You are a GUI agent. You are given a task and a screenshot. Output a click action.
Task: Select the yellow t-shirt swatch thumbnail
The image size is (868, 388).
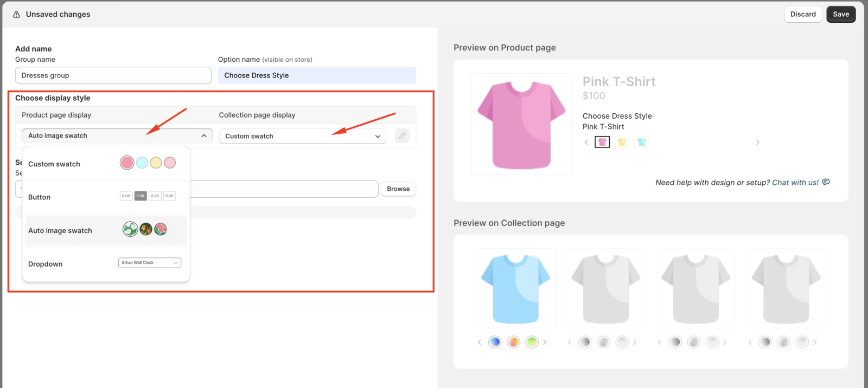pos(622,142)
